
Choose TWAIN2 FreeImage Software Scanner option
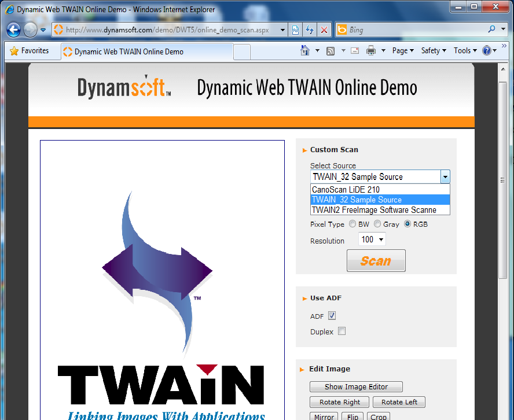point(380,209)
